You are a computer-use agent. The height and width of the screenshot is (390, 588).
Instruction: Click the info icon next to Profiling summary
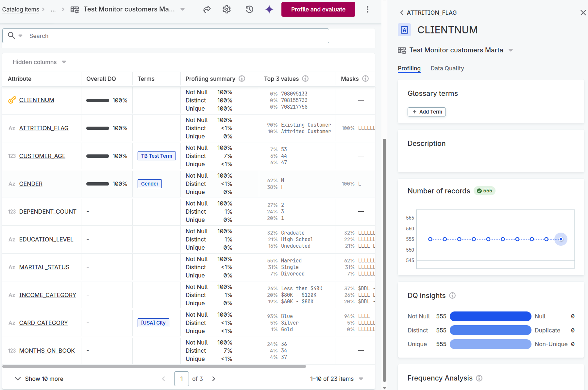pyautogui.click(x=242, y=79)
